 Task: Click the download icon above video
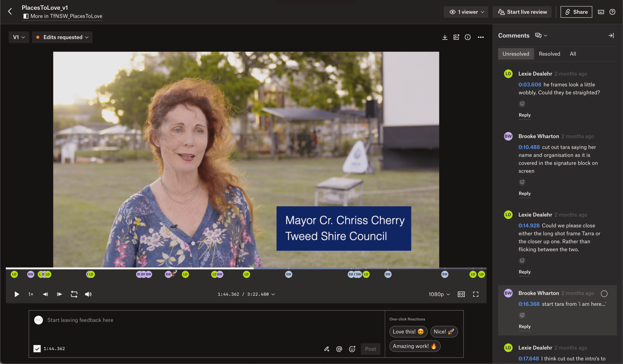445,37
